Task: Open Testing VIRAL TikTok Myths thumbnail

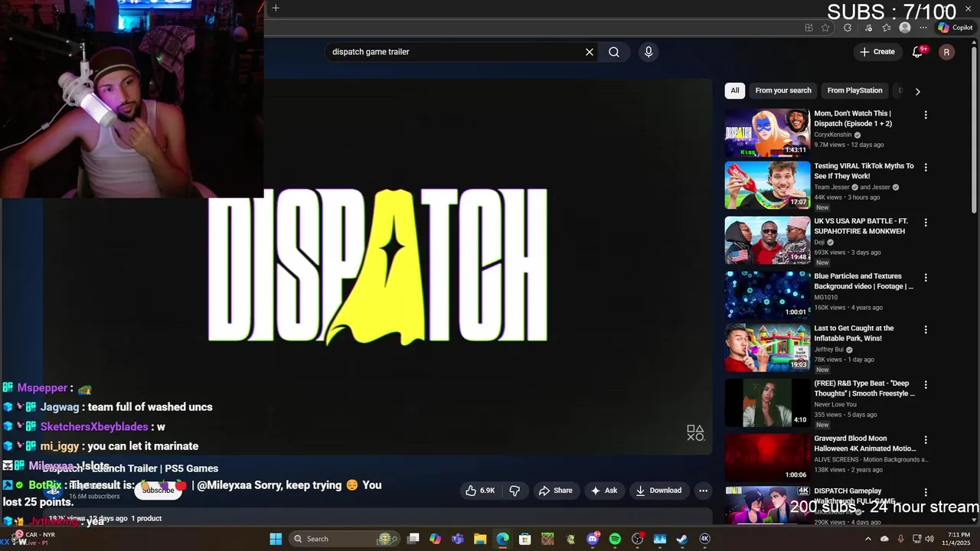Action: (x=767, y=185)
